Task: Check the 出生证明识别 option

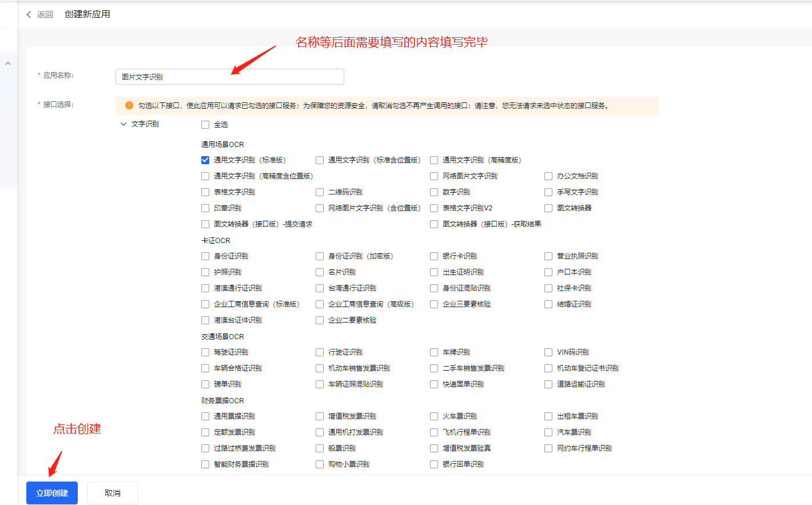Action: (x=434, y=272)
